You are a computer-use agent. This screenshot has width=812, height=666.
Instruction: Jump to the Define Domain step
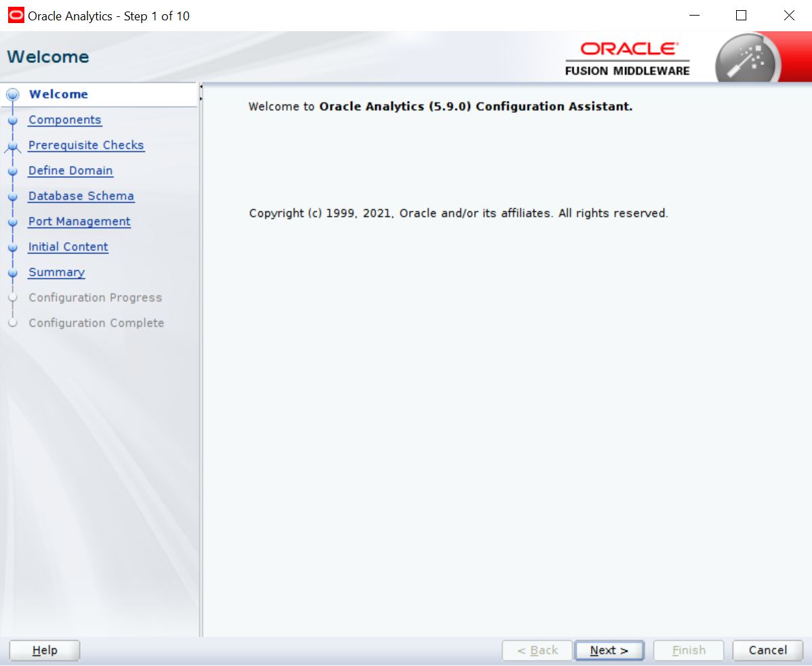click(x=70, y=170)
